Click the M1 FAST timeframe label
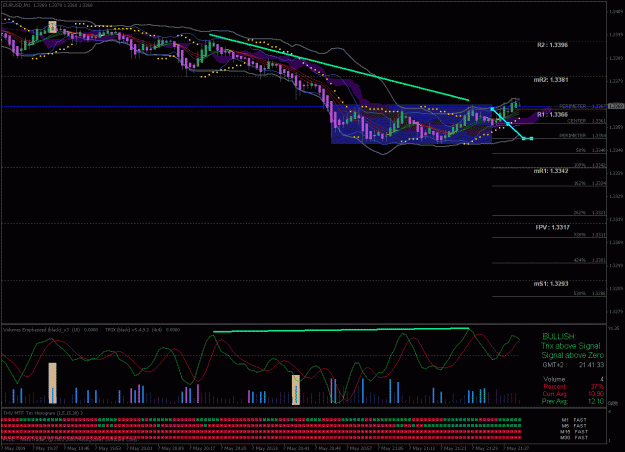The width and height of the screenshot is (625, 452). click(x=574, y=420)
